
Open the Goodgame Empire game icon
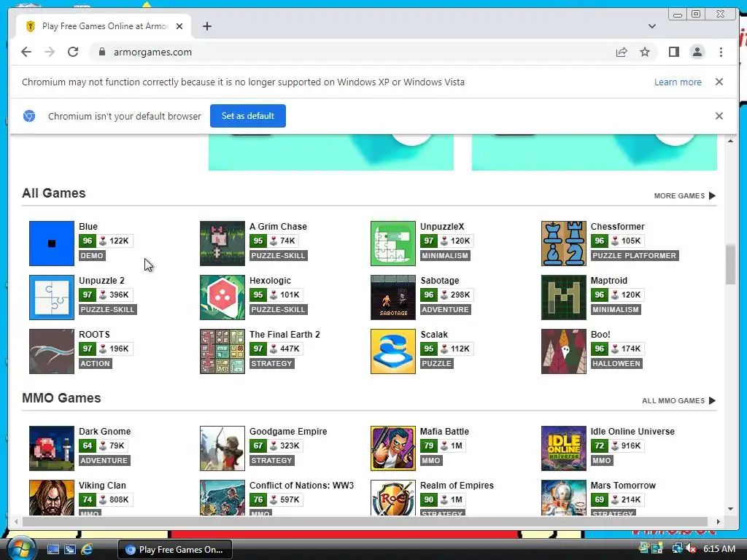pos(222,448)
